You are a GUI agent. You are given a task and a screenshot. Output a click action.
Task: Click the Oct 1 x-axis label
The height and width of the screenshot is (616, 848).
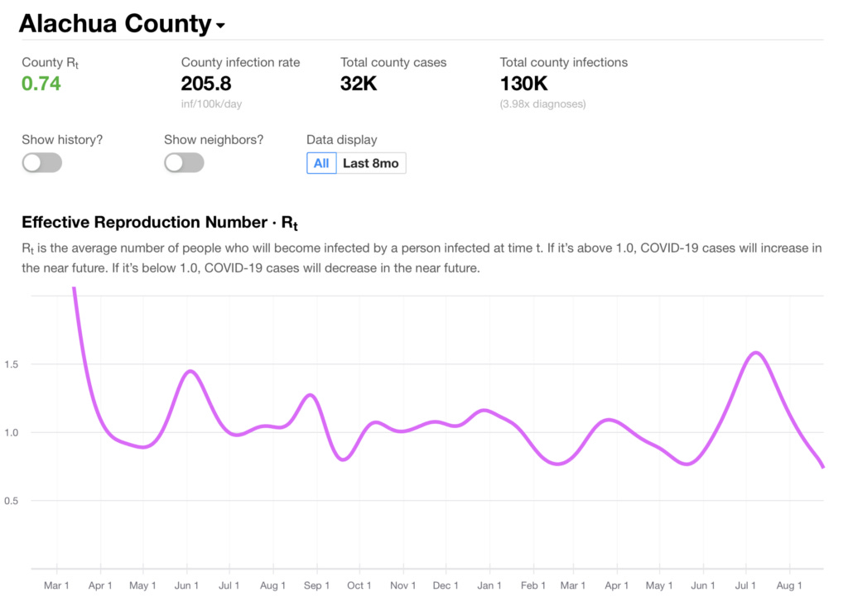point(359,586)
